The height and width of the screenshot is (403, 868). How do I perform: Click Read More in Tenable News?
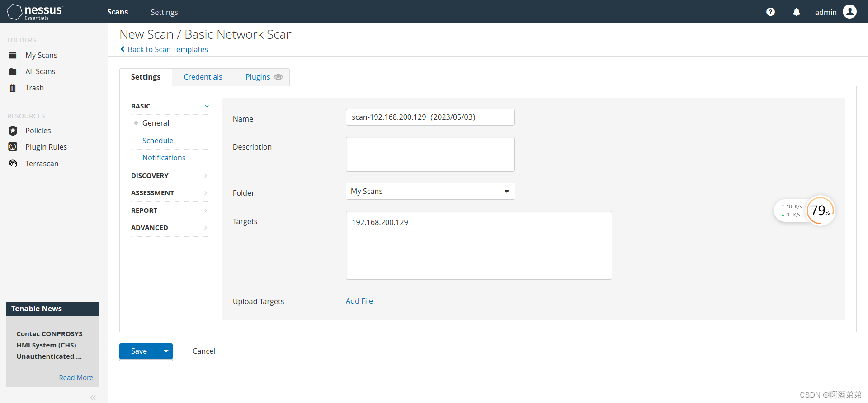(x=76, y=378)
